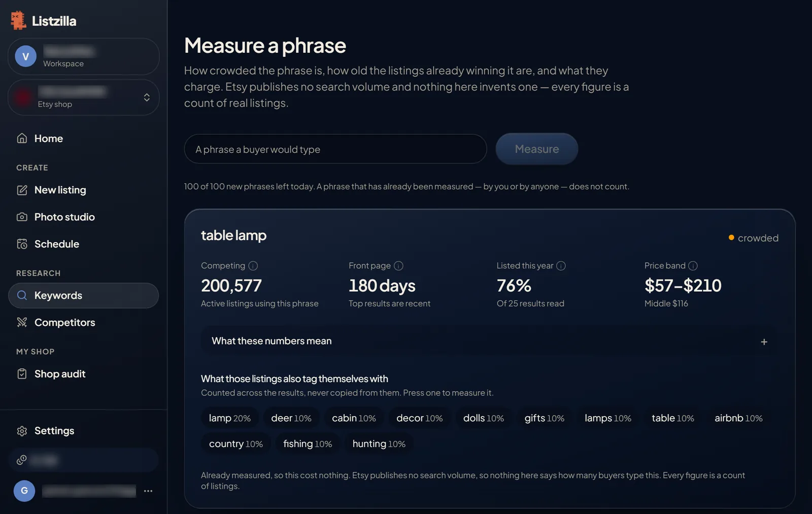The height and width of the screenshot is (514, 812).
Task: Measure the deer tag
Action: (291, 418)
